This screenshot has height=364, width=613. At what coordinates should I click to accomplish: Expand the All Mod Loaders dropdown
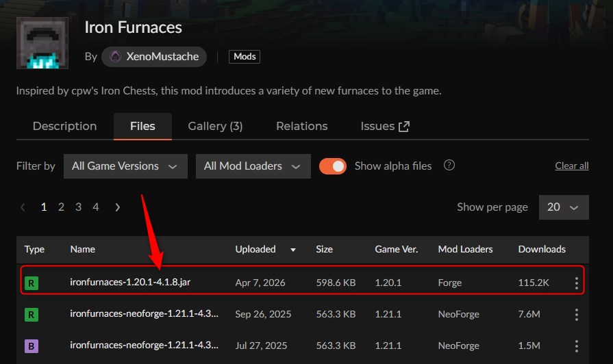click(253, 166)
